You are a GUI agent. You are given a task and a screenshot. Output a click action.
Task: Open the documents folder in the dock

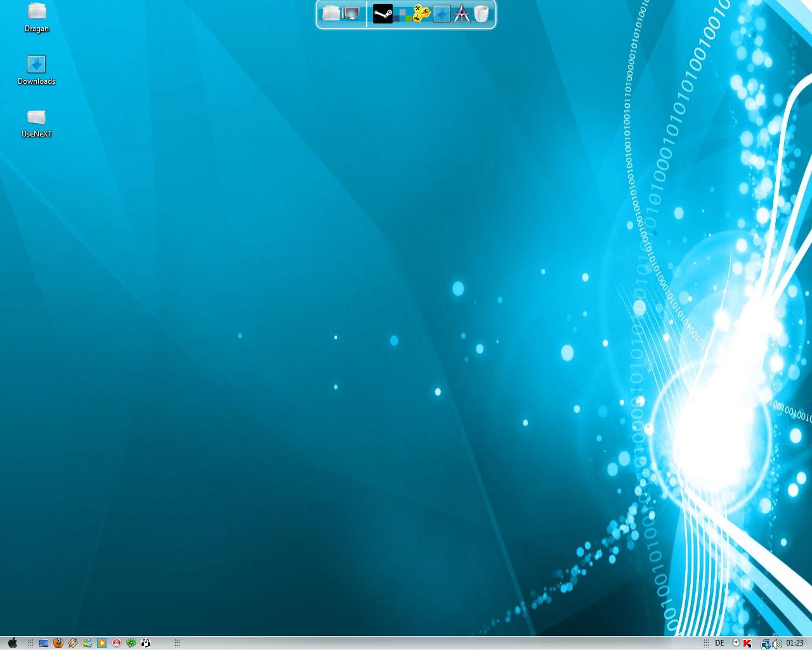pos(331,13)
